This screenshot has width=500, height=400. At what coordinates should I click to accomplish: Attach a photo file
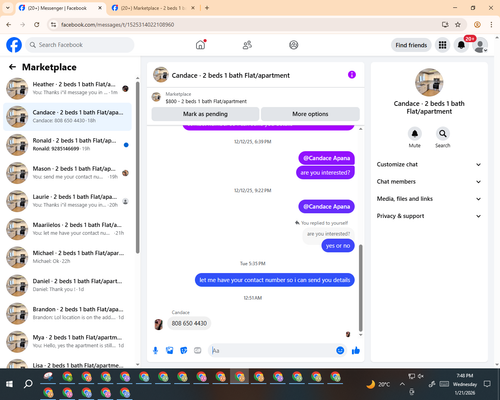[x=169, y=350]
